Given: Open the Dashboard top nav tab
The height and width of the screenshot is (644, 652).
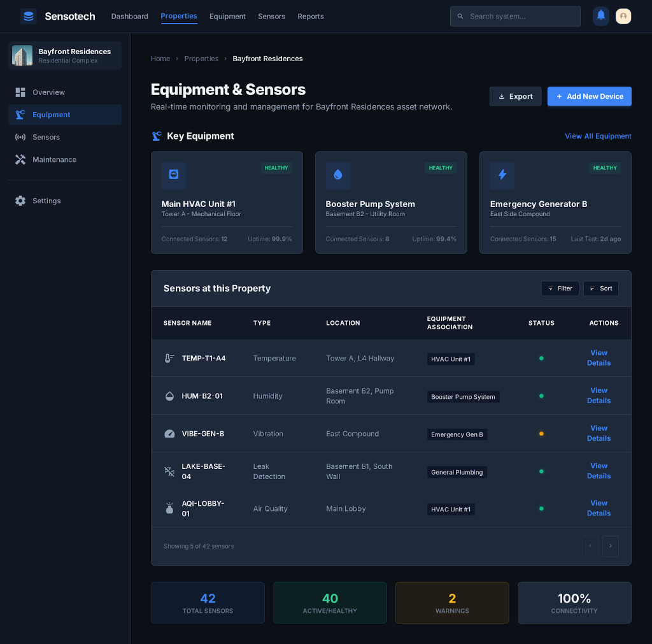Looking at the screenshot, I should coord(129,16).
